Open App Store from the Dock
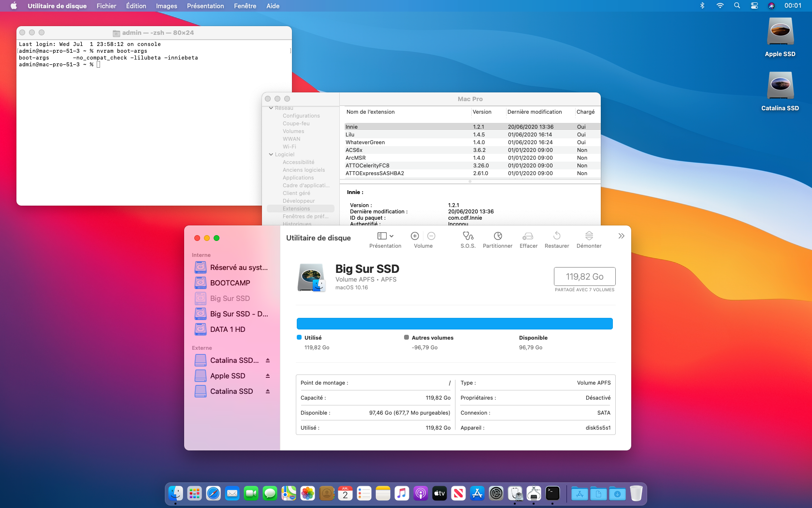The image size is (812, 508). [x=477, y=493]
